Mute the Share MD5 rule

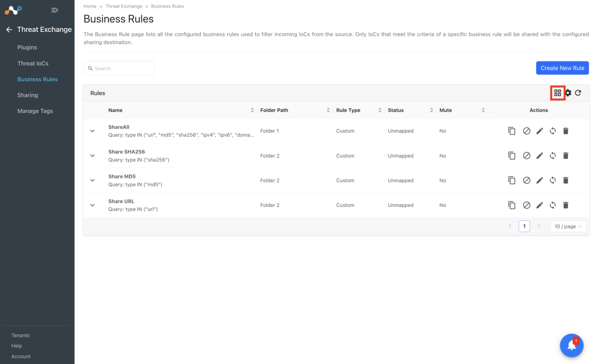[x=527, y=180]
